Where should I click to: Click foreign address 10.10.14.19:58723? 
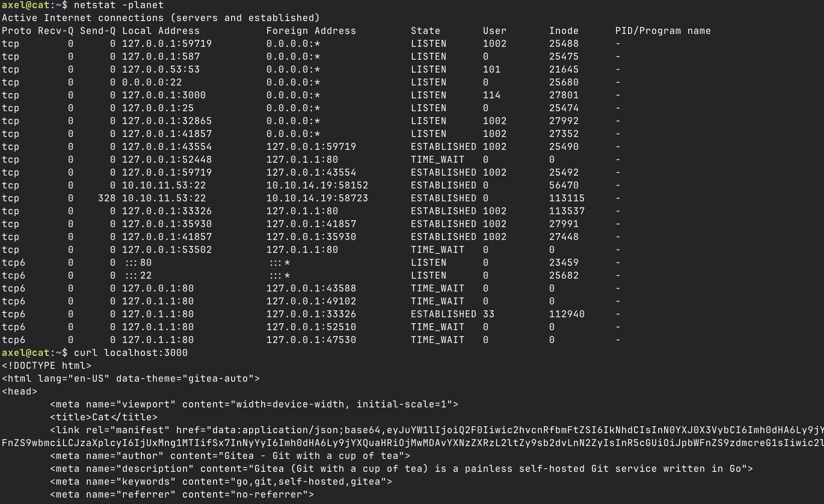(x=317, y=198)
